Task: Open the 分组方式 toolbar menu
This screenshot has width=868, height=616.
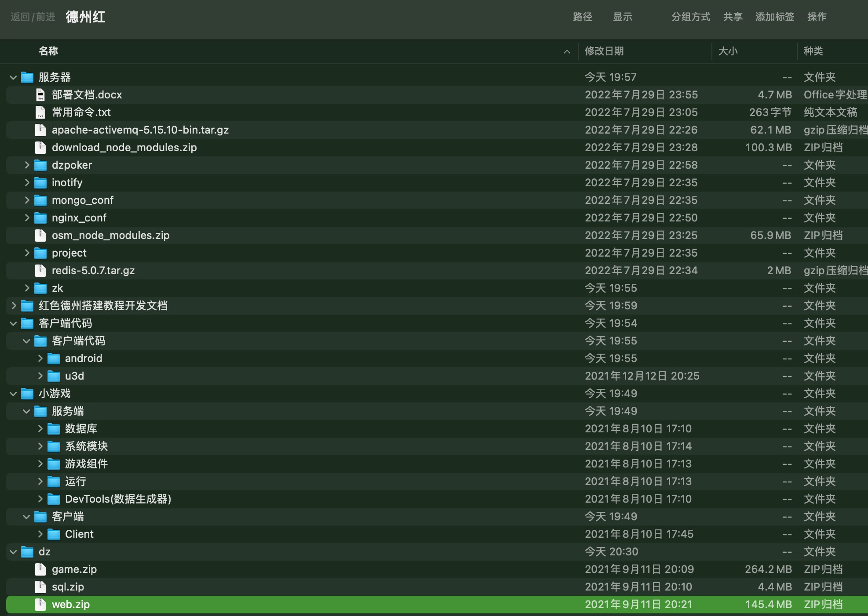Action: tap(690, 17)
